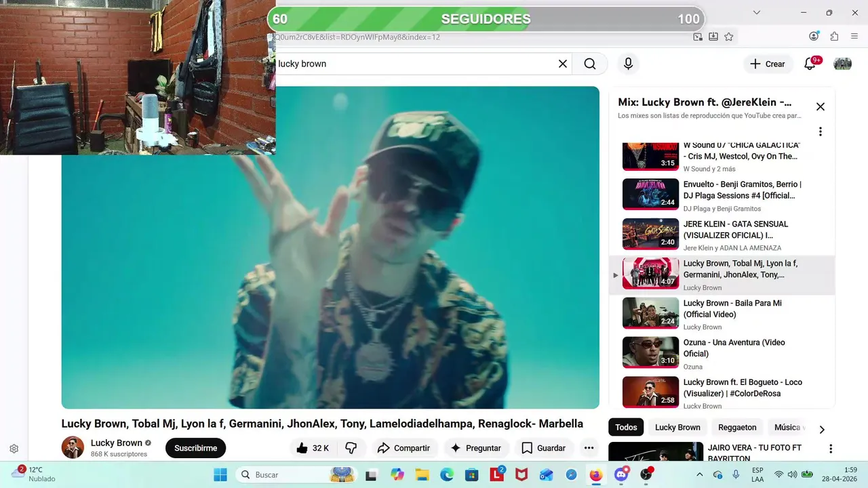
Task: Open Microsoft Edge from the taskbar
Action: pyautogui.click(x=447, y=475)
